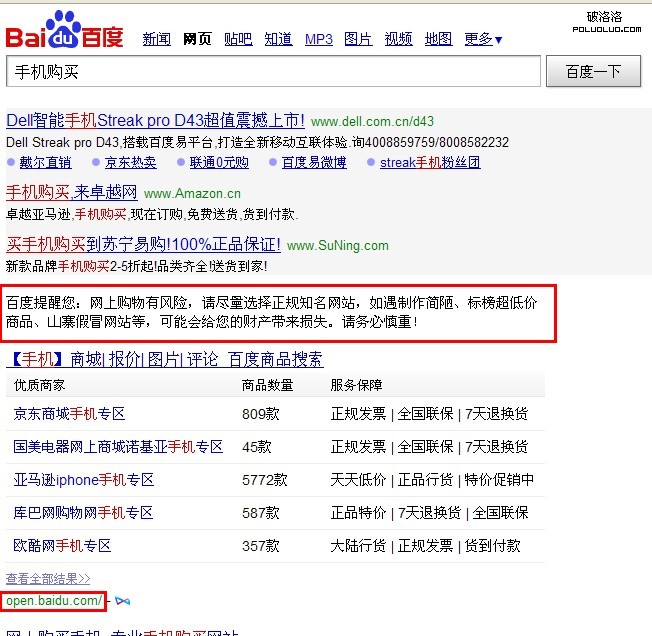The image size is (652, 636).
Task: Open 欧酷网手机专区 link
Action: click(x=62, y=545)
